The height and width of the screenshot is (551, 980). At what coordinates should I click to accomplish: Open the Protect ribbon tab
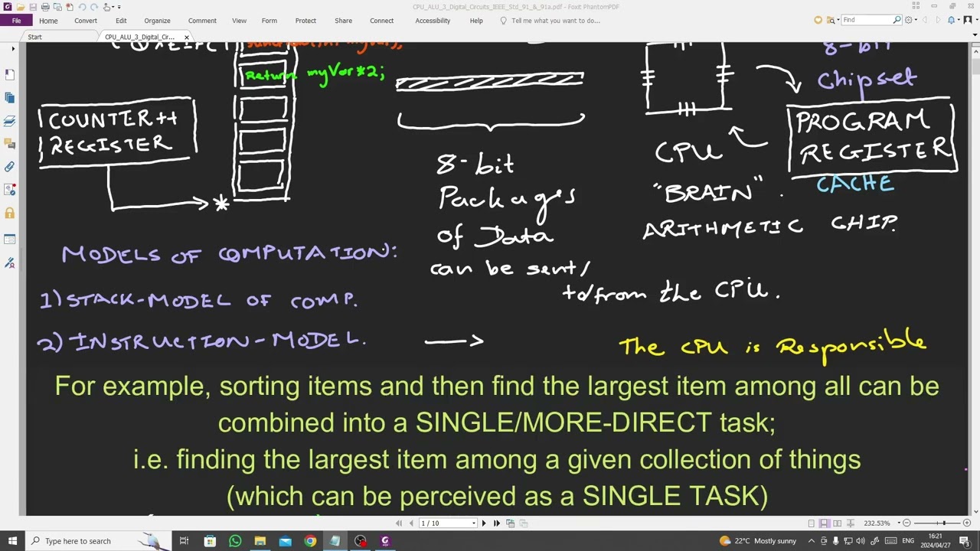click(305, 21)
